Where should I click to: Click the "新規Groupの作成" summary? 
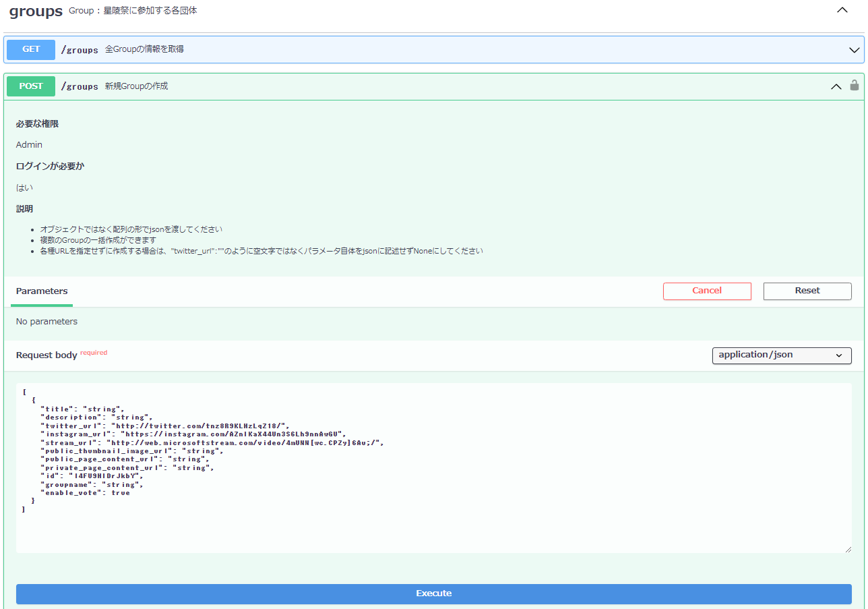pos(136,86)
